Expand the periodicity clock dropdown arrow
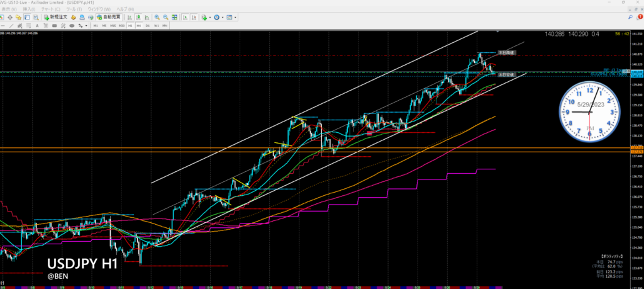The width and height of the screenshot is (644, 289). [223, 17]
